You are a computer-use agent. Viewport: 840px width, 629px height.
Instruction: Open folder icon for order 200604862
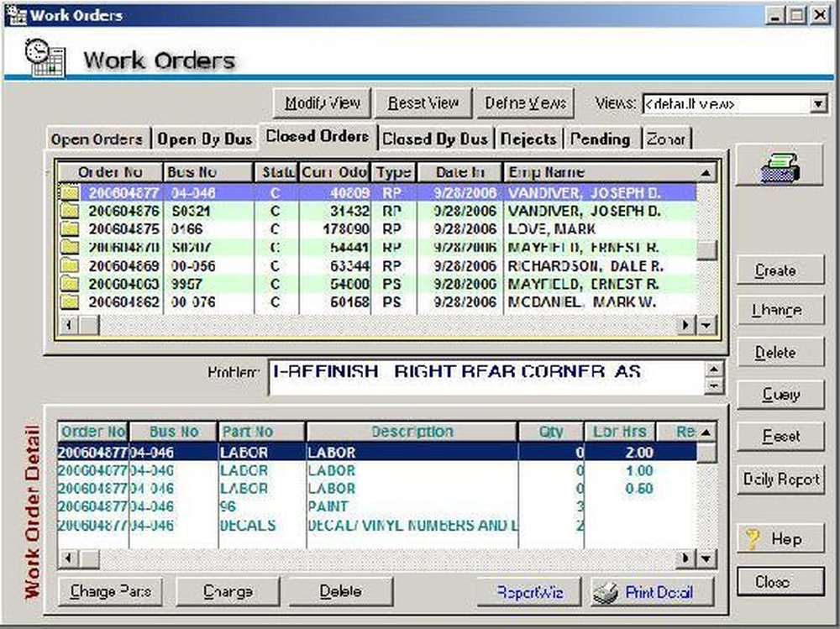point(70,302)
